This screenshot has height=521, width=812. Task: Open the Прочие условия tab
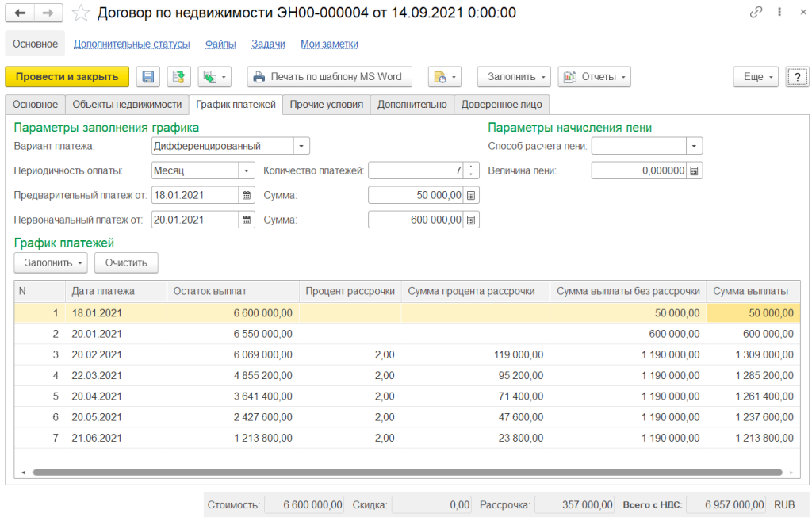click(326, 104)
